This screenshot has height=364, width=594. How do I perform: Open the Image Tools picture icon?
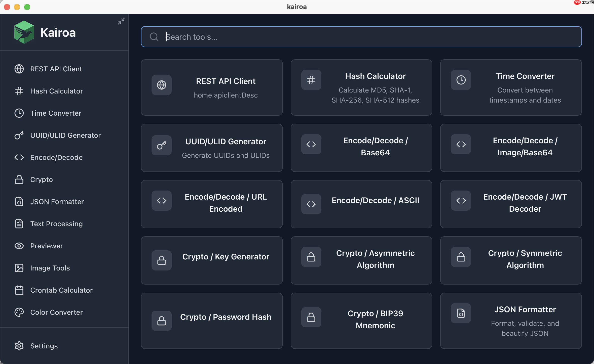click(19, 268)
